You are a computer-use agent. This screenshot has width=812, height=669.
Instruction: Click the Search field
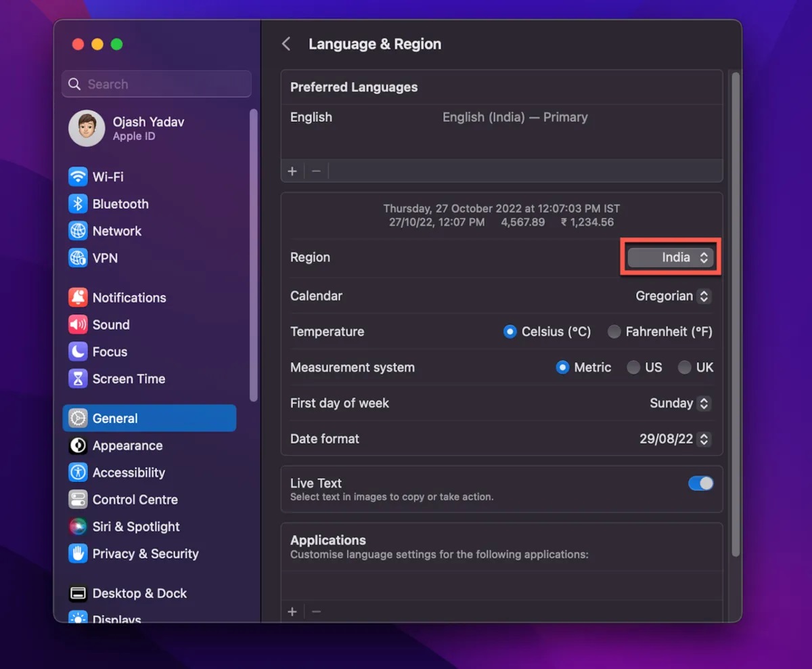pos(156,84)
